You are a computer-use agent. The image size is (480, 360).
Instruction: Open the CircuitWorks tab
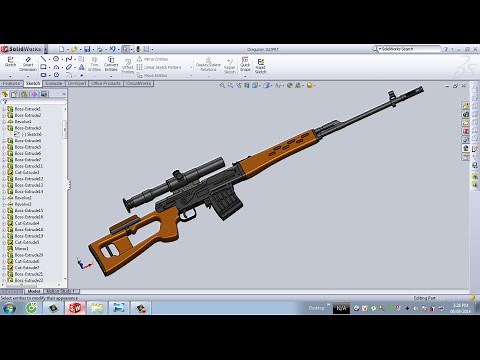click(139, 83)
